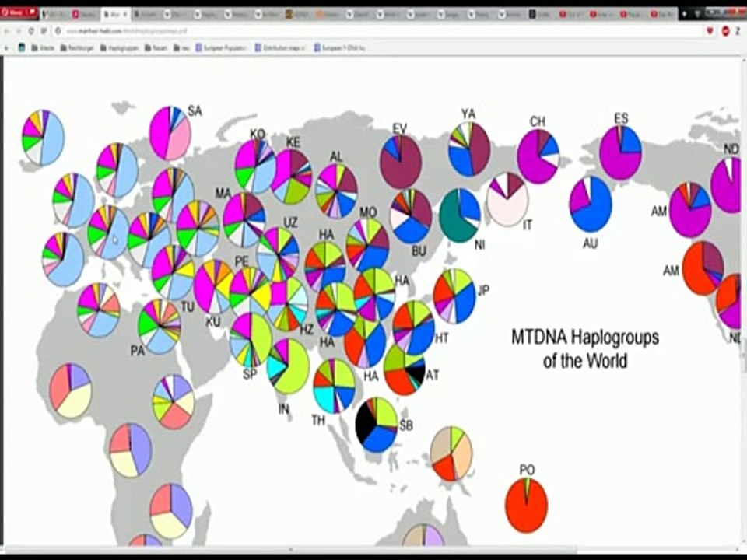747x560 pixels.
Task: Open Speed Dial grid icon
Action: coord(44,31)
